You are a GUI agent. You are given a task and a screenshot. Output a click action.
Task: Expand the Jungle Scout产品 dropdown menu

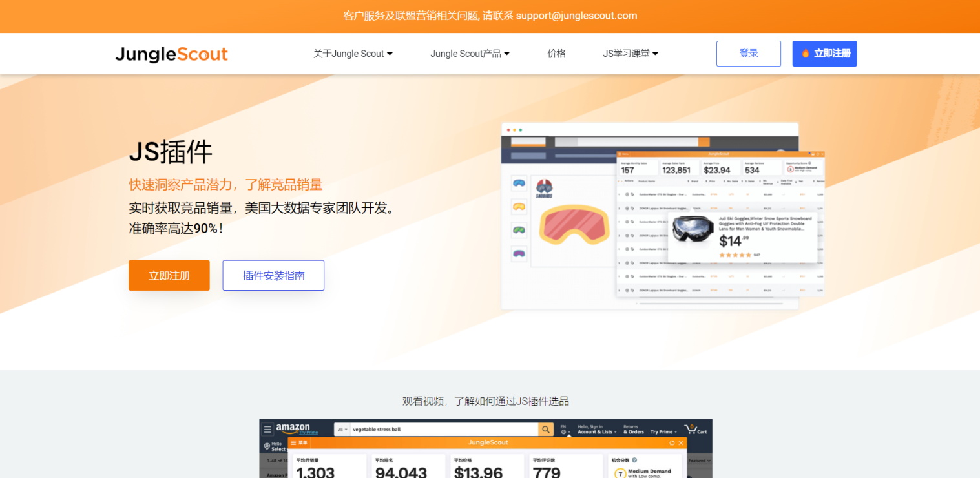click(470, 54)
